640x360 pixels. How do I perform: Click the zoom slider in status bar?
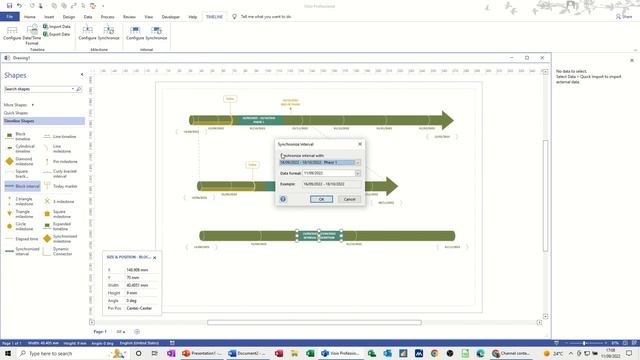[584, 343]
